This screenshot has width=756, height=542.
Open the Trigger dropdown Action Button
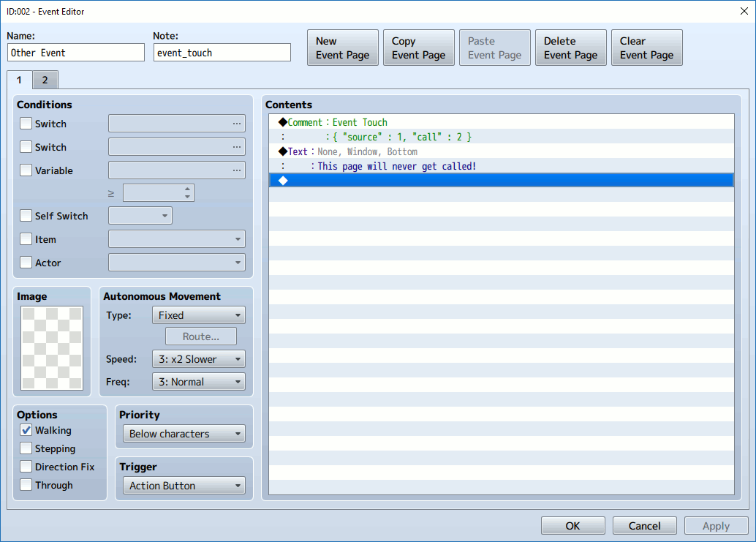point(184,486)
